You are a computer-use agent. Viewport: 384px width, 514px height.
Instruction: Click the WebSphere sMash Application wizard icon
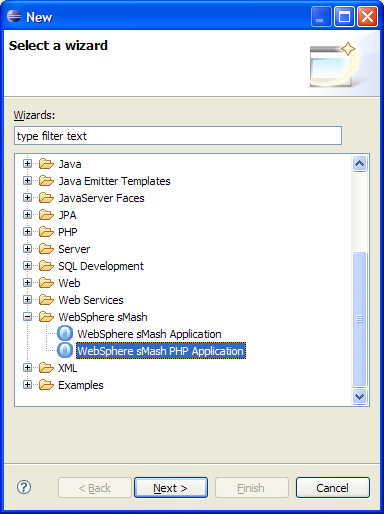[65, 333]
